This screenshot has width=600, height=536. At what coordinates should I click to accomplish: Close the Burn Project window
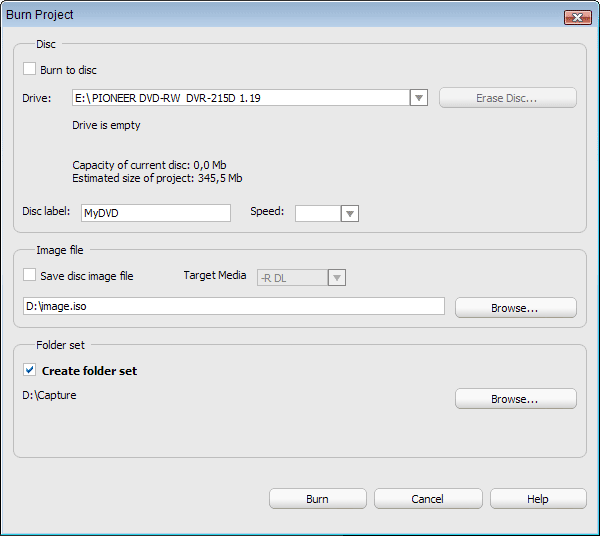click(x=577, y=17)
